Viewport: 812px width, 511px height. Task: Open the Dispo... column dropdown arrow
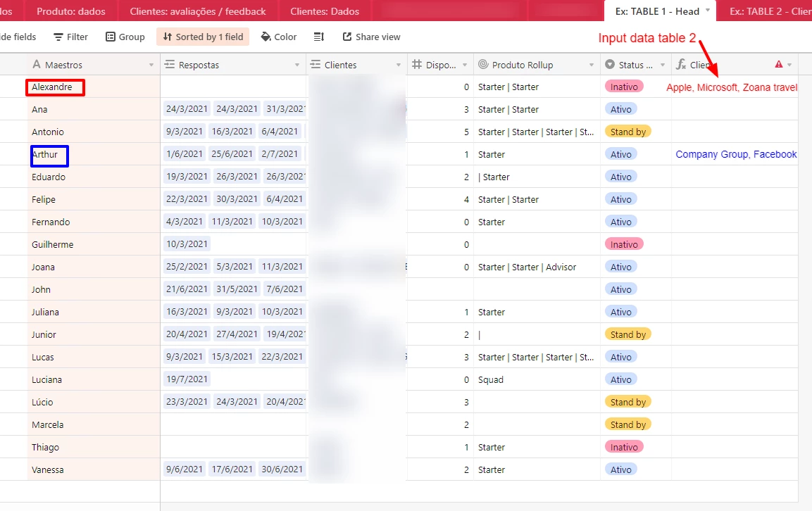[465, 65]
